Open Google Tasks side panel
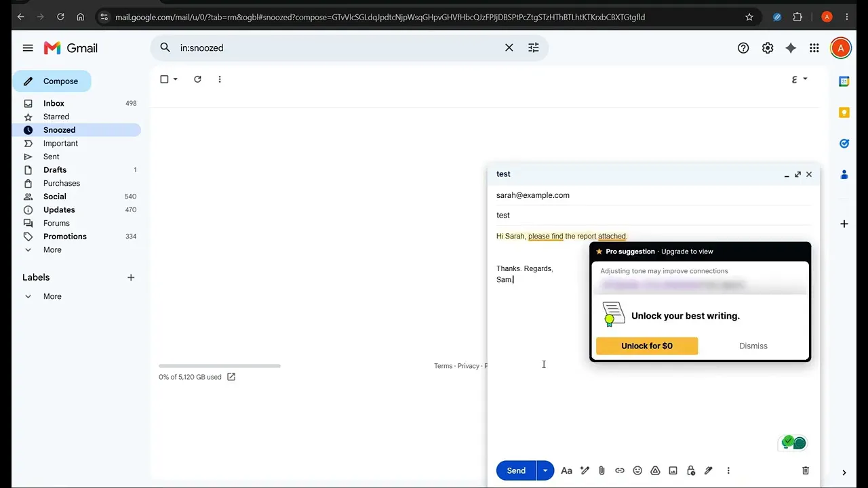Viewport: 868px width, 488px height. [844, 144]
